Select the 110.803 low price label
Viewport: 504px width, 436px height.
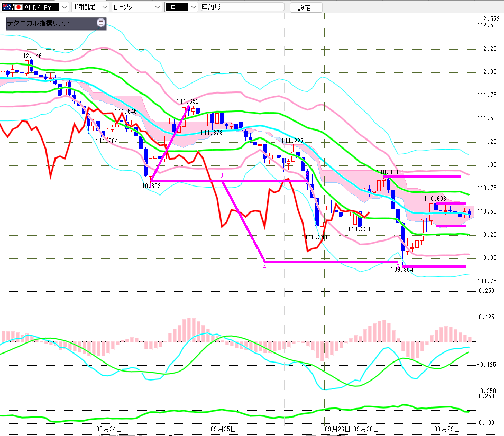point(150,186)
